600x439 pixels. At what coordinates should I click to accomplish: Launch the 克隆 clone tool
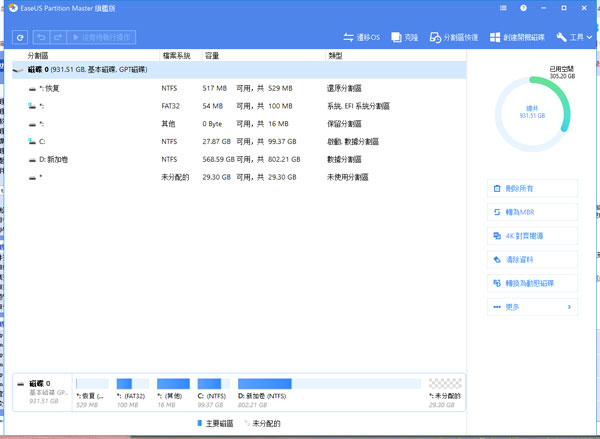(x=405, y=37)
